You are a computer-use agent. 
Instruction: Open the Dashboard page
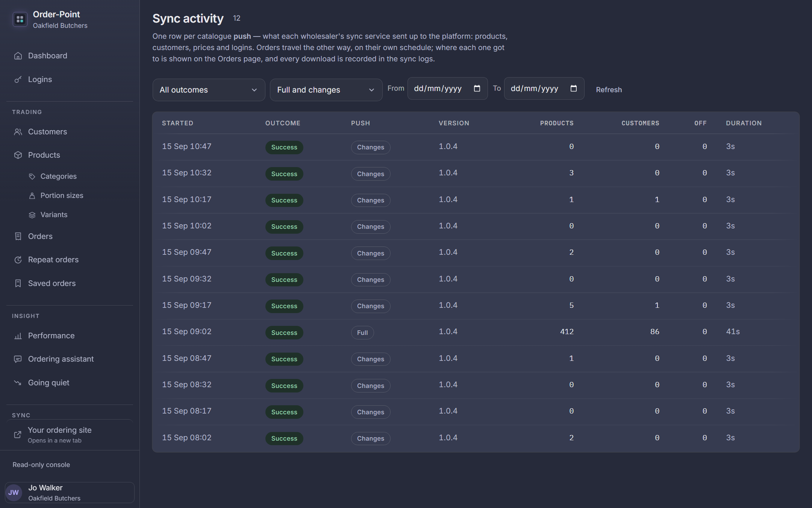click(x=70, y=56)
